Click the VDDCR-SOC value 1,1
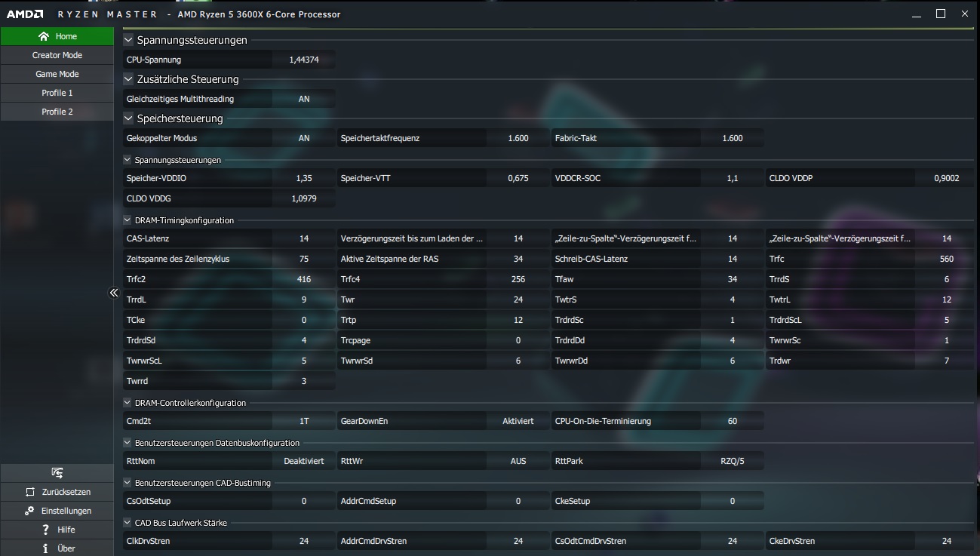 pyautogui.click(x=733, y=179)
